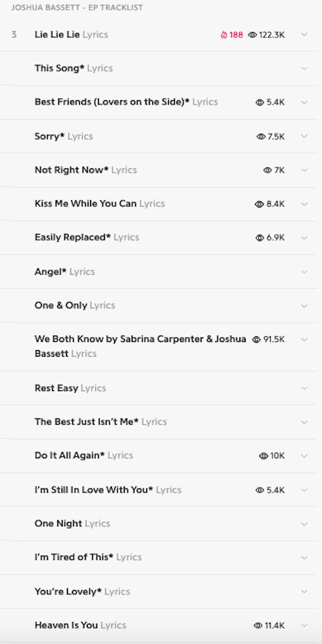Expand the Rest Easy track chevron

click(x=304, y=388)
